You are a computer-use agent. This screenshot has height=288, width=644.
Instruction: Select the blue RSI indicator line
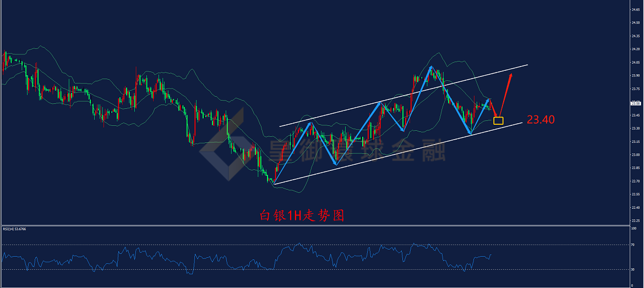[x=247, y=258]
